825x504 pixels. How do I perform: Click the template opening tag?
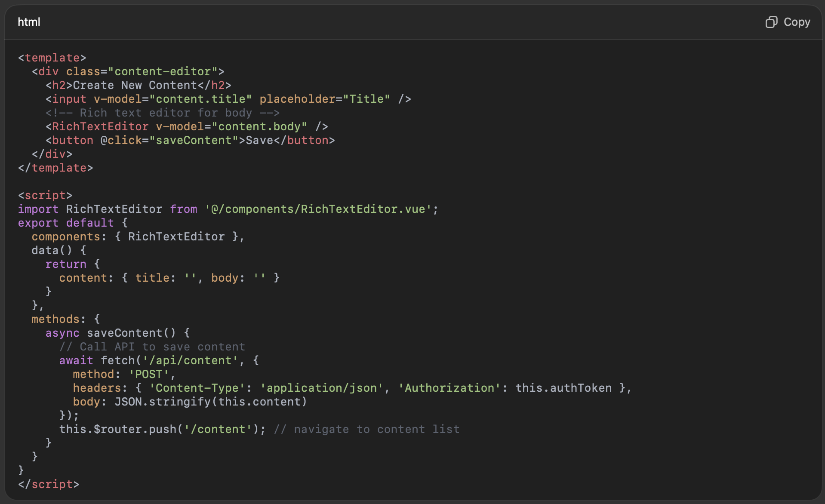(x=52, y=58)
